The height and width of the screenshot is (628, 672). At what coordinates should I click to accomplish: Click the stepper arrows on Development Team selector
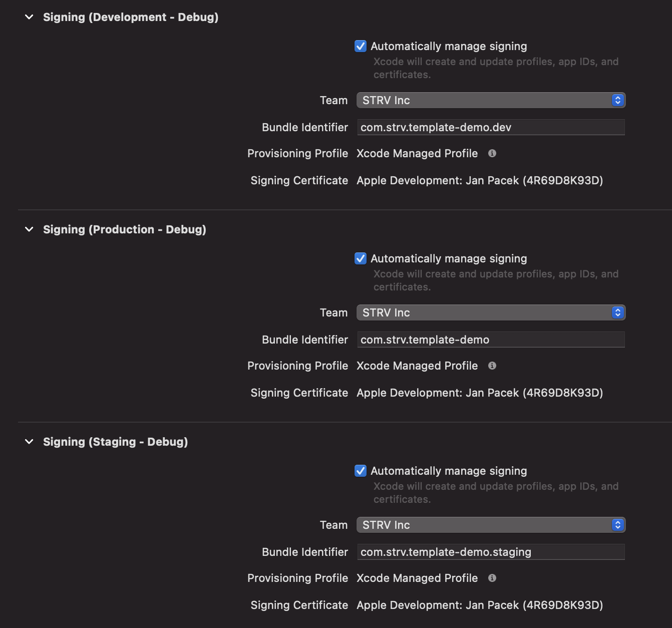click(618, 100)
